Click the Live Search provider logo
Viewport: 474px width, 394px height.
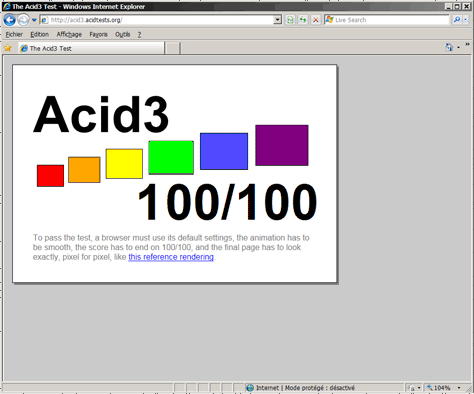329,20
